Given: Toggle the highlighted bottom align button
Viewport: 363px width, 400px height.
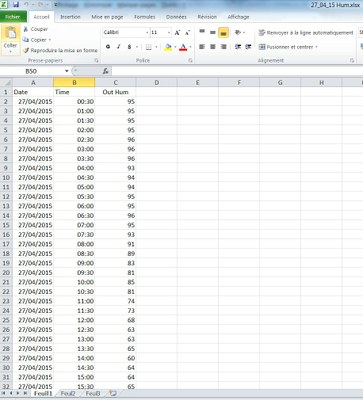Looking at the screenshot, I should 223,32.
